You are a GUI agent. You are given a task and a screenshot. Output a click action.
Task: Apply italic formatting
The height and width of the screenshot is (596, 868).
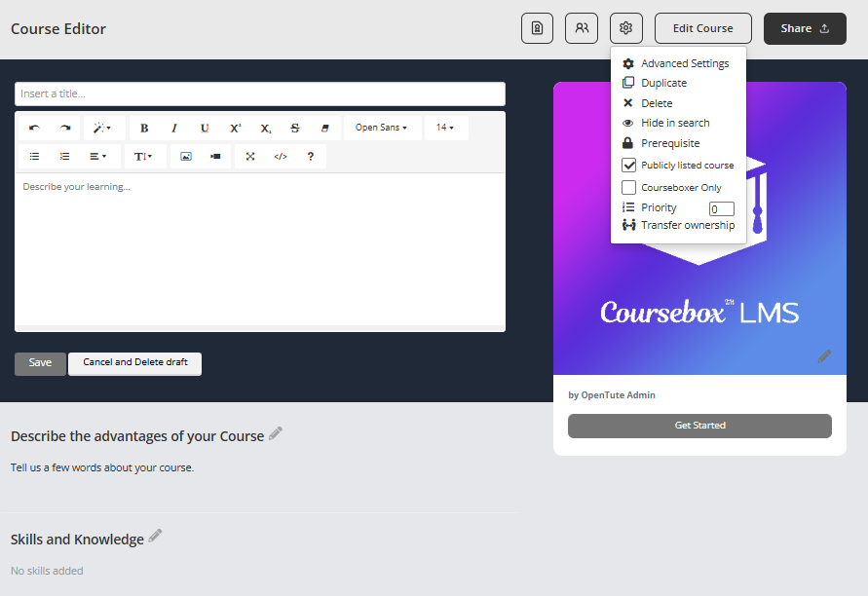pyautogui.click(x=174, y=128)
